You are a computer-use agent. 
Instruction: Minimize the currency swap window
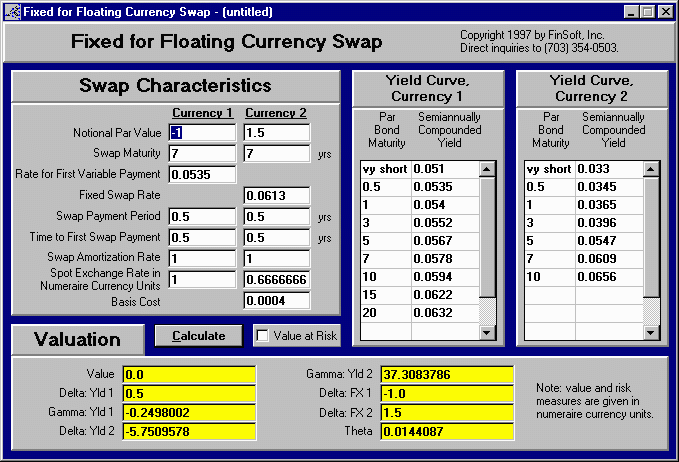[632, 11]
